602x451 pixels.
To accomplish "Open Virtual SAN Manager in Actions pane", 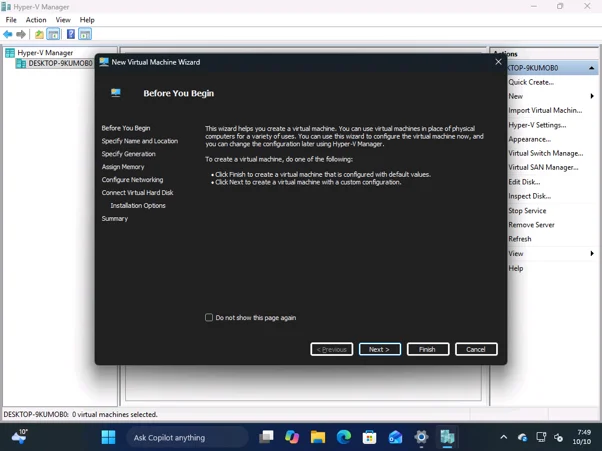I will tap(543, 167).
